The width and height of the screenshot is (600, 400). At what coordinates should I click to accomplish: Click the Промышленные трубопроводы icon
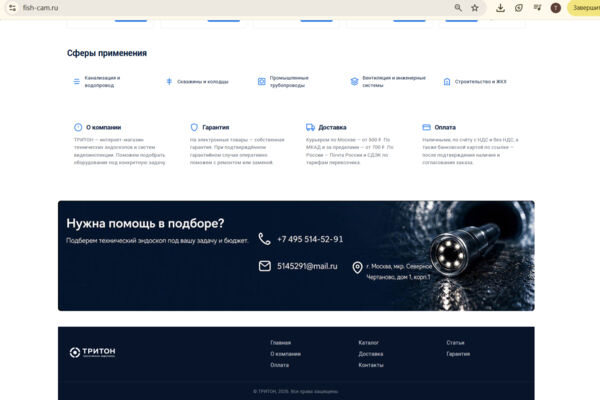click(262, 82)
